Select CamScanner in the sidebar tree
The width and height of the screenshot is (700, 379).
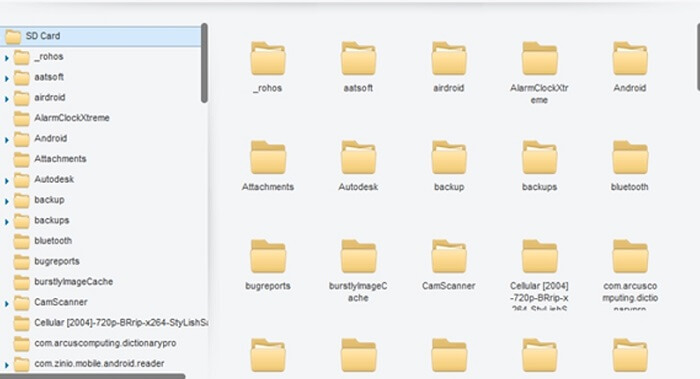point(50,303)
